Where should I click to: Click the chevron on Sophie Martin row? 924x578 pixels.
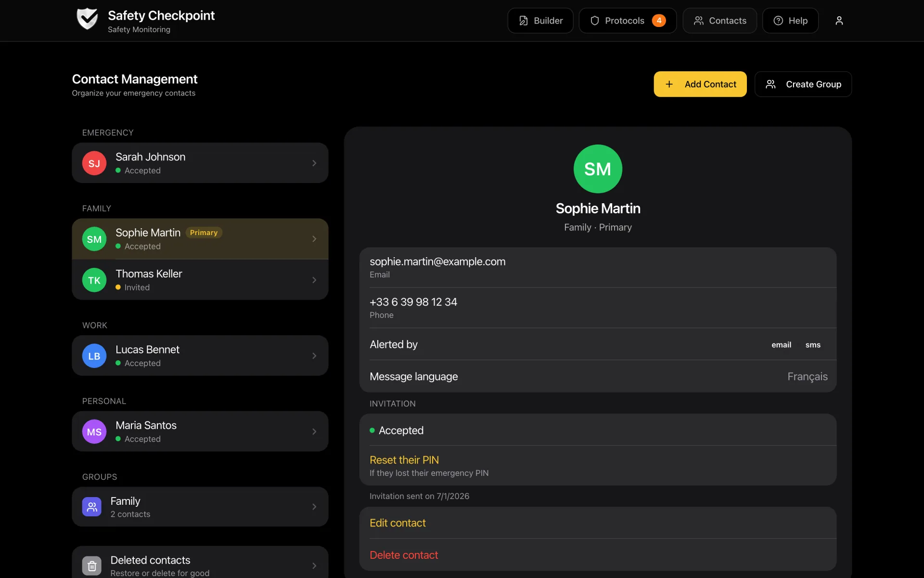point(314,239)
